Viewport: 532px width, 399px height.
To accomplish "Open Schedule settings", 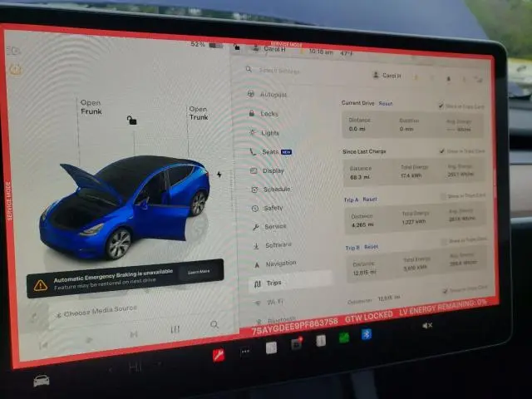I will pos(270,190).
